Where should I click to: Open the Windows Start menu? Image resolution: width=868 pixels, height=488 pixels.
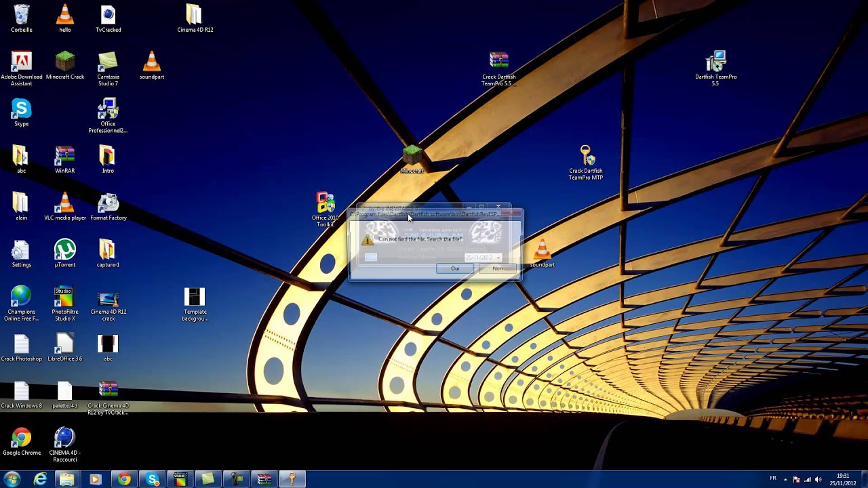(x=12, y=479)
